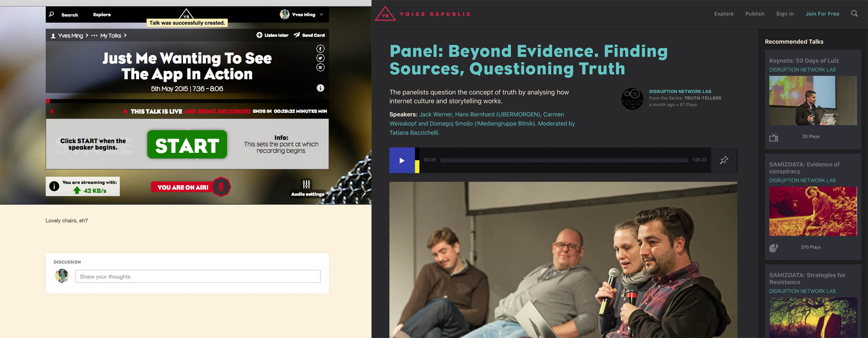
Task: Toggle the red microphone hexagon icon
Action: click(221, 187)
